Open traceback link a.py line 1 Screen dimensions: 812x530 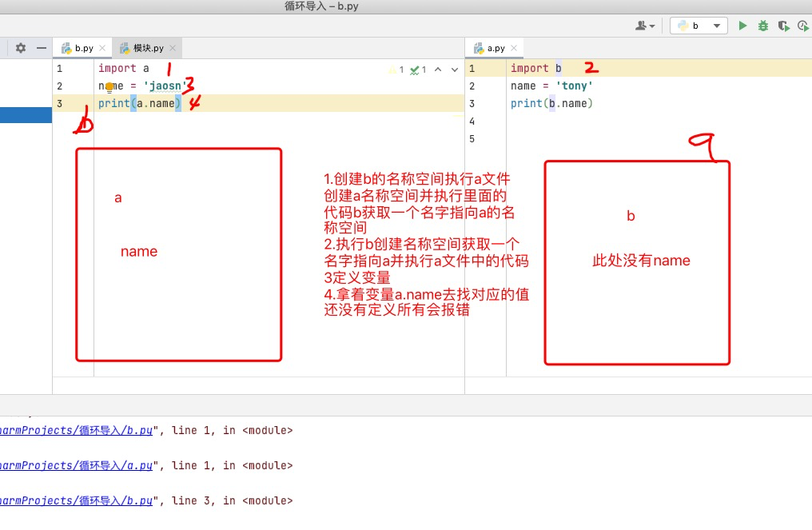[76, 465]
